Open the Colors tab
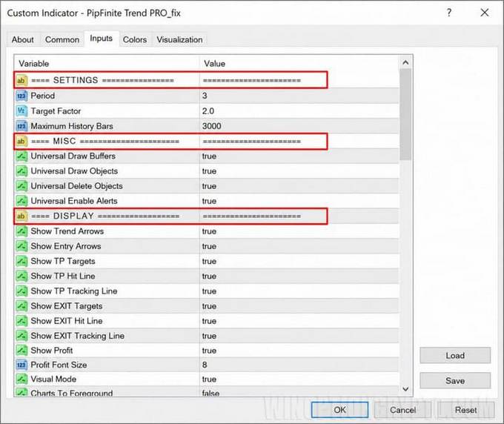The width and height of the screenshot is (504, 424). (x=135, y=39)
